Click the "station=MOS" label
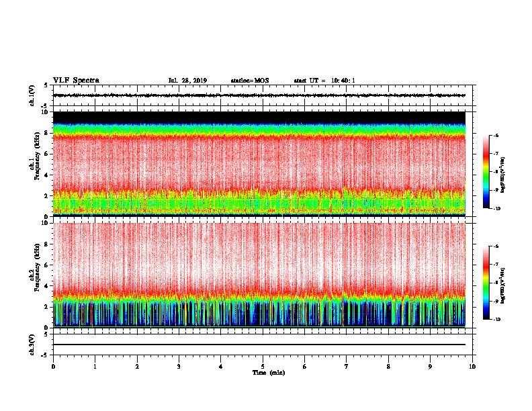The image size is (532, 411). (x=250, y=81)
